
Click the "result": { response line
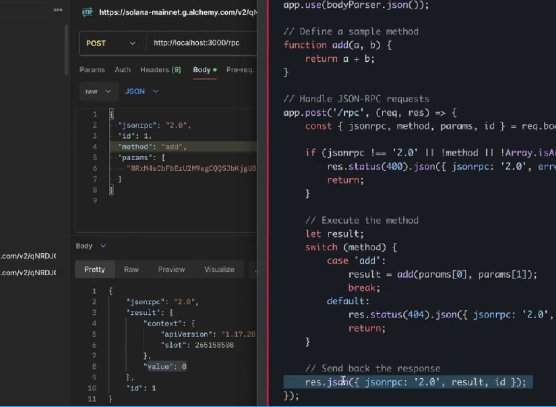pyautogui.click(x=150, y=313)
